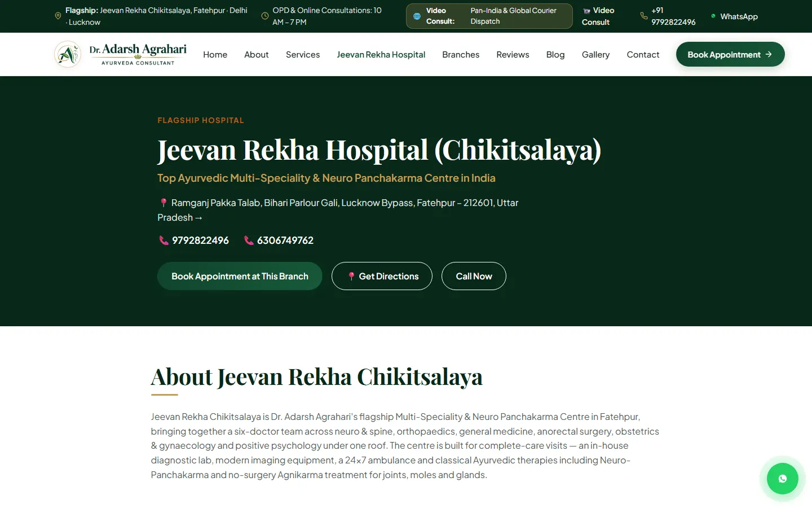Screen dimensions: 812x508
Task: Click the phone icon beside 6306749762
Action: pyautogui.click(x=249, y=240)
